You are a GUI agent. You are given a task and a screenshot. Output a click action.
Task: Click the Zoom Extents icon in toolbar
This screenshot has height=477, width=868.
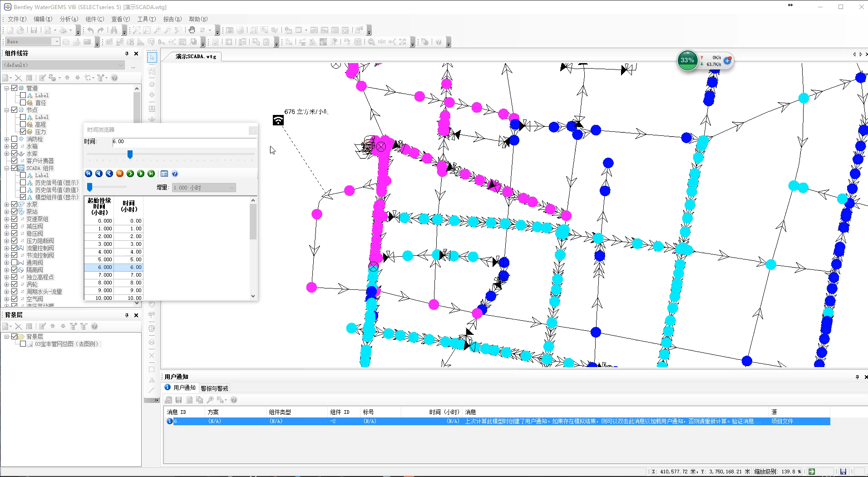coord(137,30)
